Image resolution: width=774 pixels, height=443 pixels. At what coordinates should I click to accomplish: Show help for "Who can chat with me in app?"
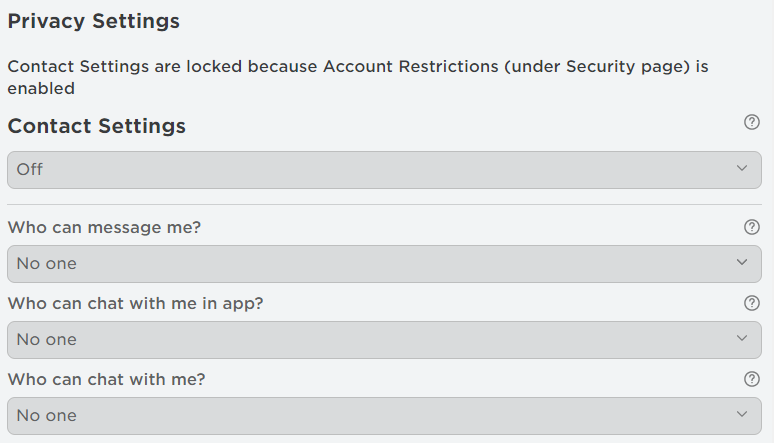752,303
